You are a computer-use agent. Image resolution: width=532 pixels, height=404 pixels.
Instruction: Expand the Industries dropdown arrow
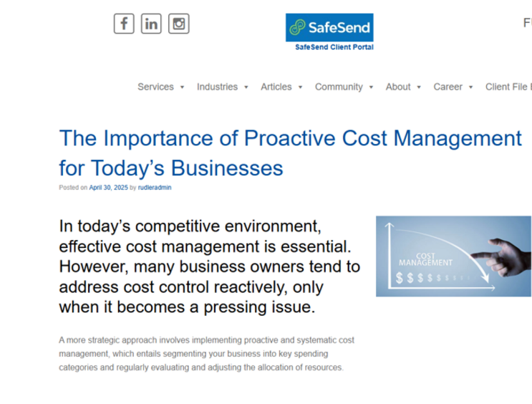pyautogui.click(x=246, y=87)
